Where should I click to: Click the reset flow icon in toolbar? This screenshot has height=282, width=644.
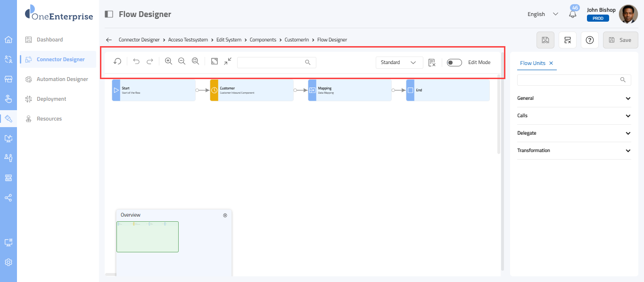(x=117, y=62)
